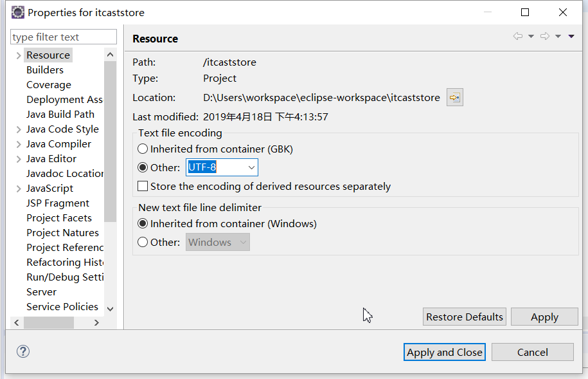The image size is (588, 379).
Task: Open the UTF-8 encoding dropdown
Action: pos(251,168)
